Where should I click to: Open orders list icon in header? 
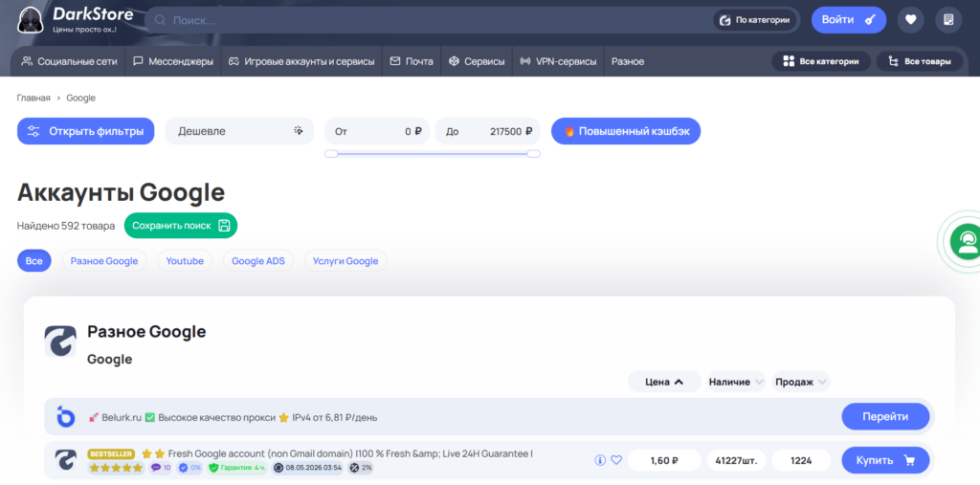tap(948, 20)
